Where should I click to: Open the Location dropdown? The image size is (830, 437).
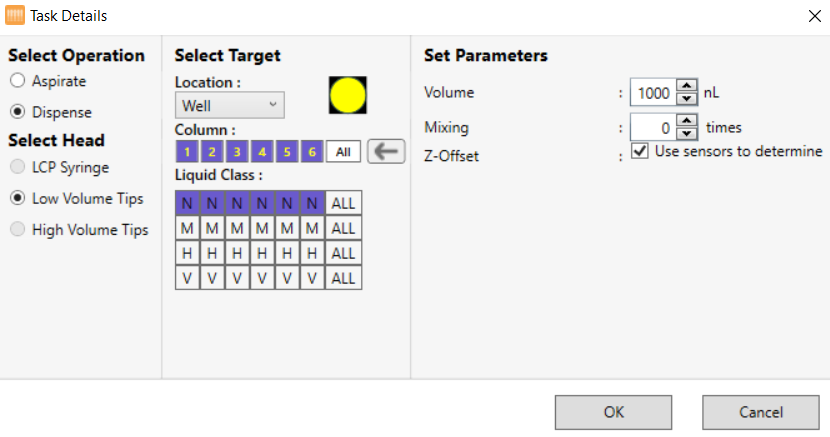coord(229,104)
